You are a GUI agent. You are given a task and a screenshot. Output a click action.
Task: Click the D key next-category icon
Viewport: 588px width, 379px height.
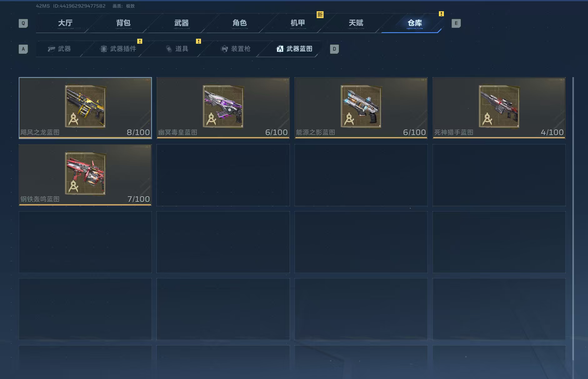(334, 49)
